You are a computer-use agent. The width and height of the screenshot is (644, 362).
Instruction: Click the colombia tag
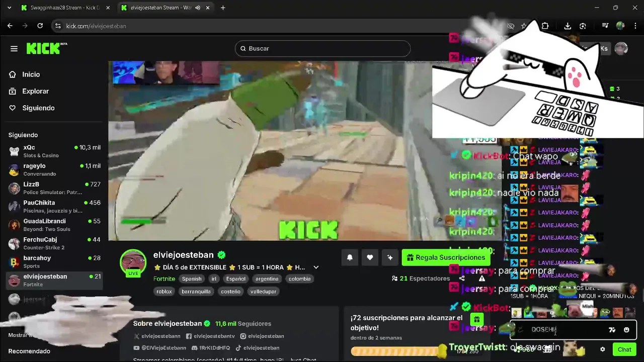pos(300,279)
